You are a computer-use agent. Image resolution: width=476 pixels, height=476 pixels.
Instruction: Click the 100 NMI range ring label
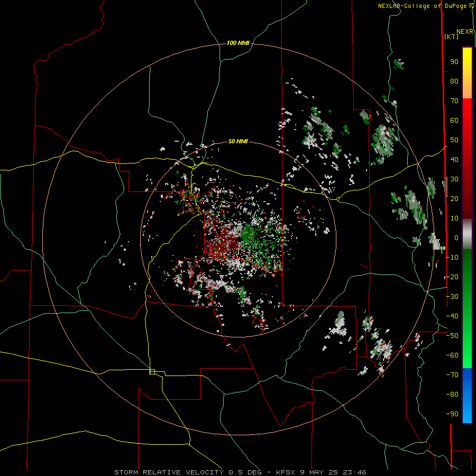[238, 43]
